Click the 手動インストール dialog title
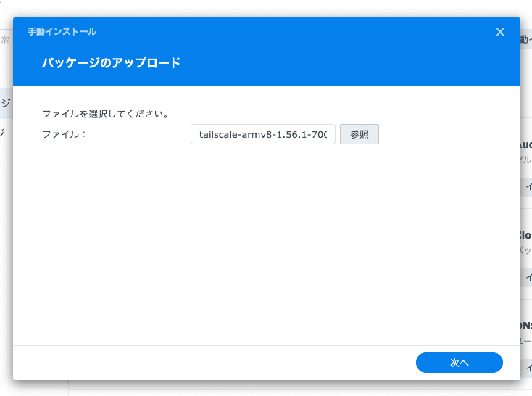 pos(62,32)
